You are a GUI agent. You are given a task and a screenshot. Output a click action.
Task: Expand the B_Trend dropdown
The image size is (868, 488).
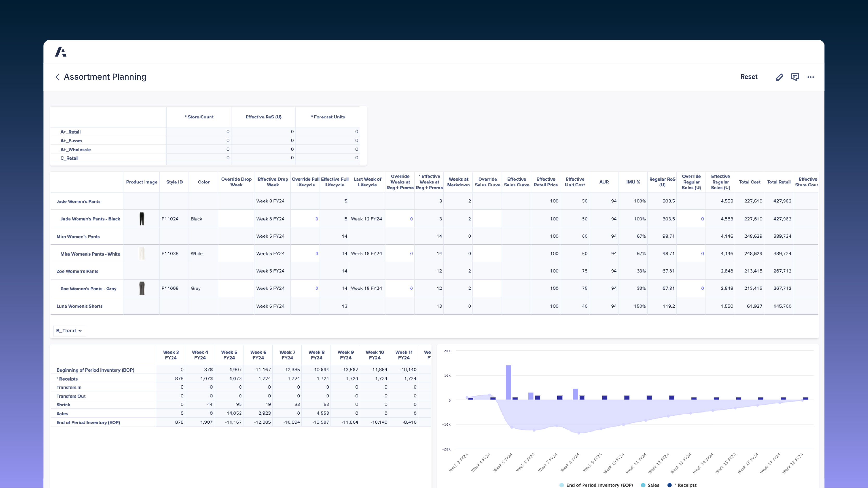70,331
